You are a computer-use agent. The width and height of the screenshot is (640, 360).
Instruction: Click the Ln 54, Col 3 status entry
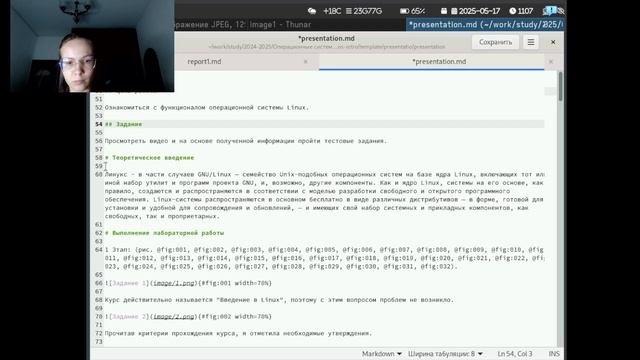pyautogui.click(x=515, y=353)
